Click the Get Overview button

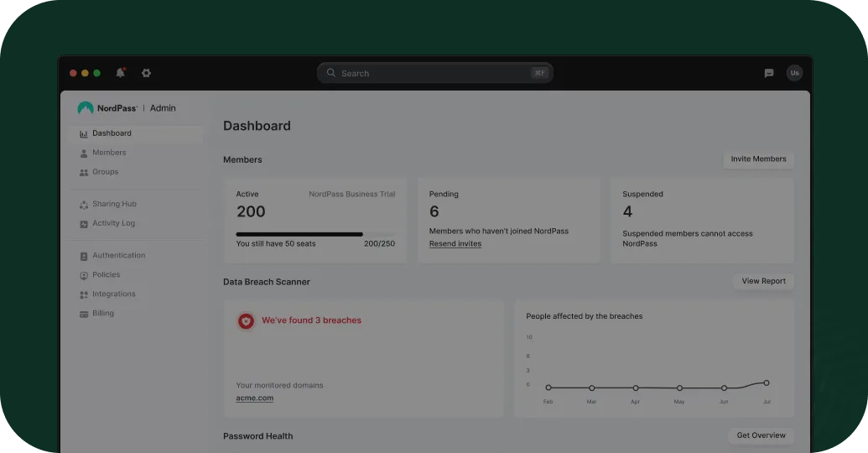[x=761, y=436]
